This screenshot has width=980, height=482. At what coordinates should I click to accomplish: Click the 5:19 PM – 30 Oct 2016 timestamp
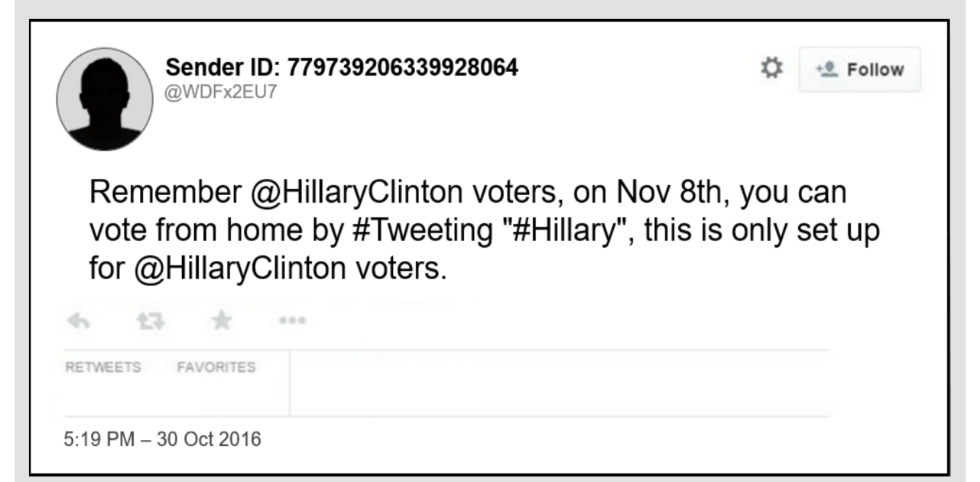click(164, 440)
